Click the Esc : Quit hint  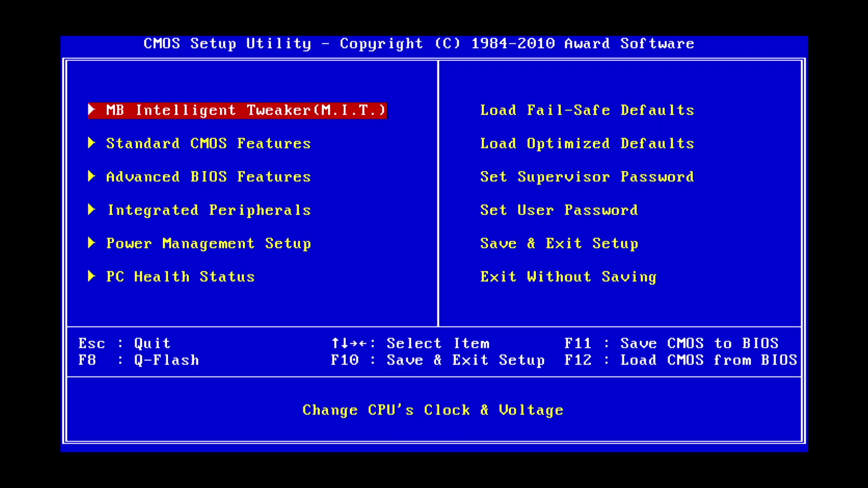tap(124, 343)
